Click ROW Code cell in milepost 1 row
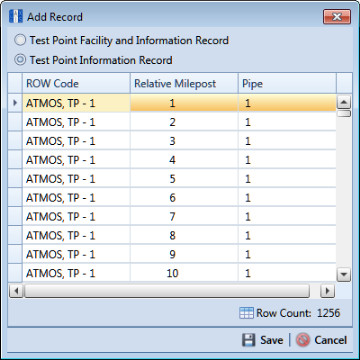 coord(76,103)
